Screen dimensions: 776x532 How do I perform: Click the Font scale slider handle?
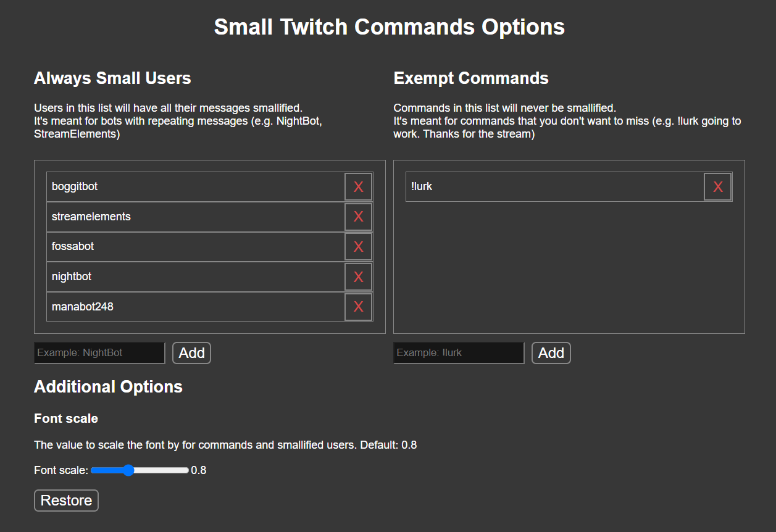coord(128,470)
